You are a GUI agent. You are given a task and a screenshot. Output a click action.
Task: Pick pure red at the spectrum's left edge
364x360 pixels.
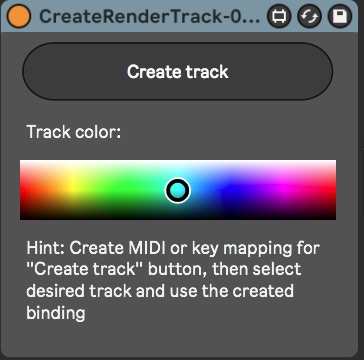click(22, 190)
